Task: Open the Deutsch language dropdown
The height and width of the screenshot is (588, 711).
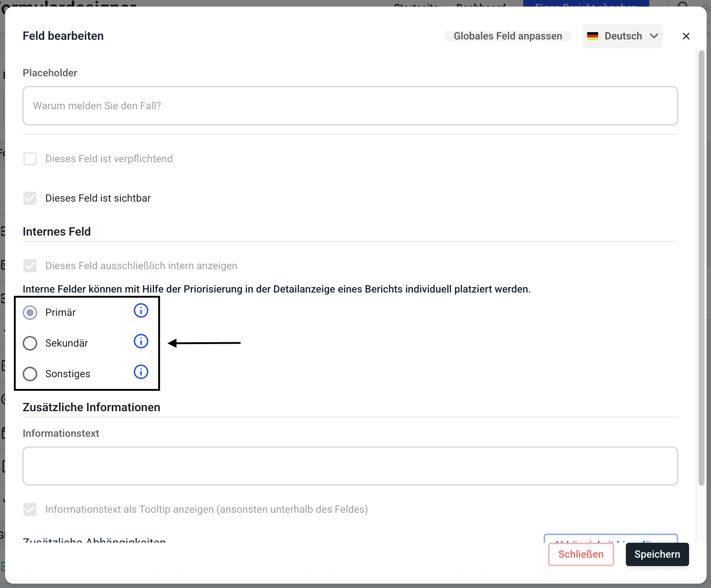Action: [x=622, y=36]
